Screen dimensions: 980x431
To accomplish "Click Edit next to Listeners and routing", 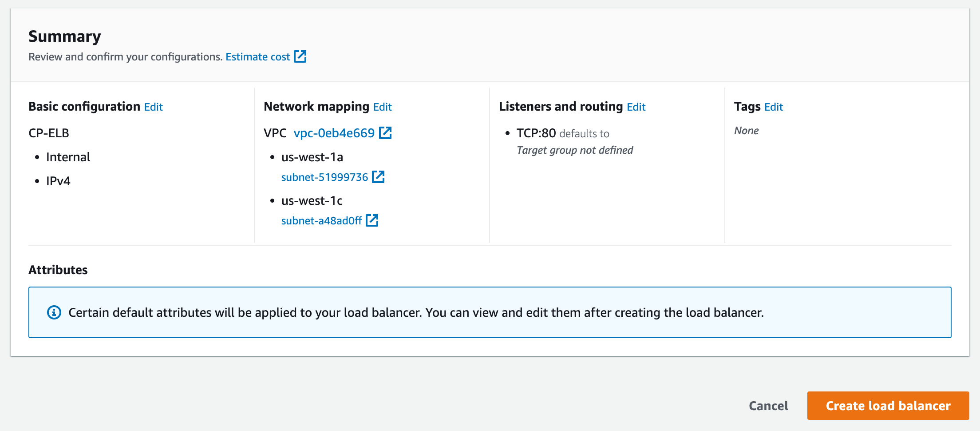I will tap(636, 107).
